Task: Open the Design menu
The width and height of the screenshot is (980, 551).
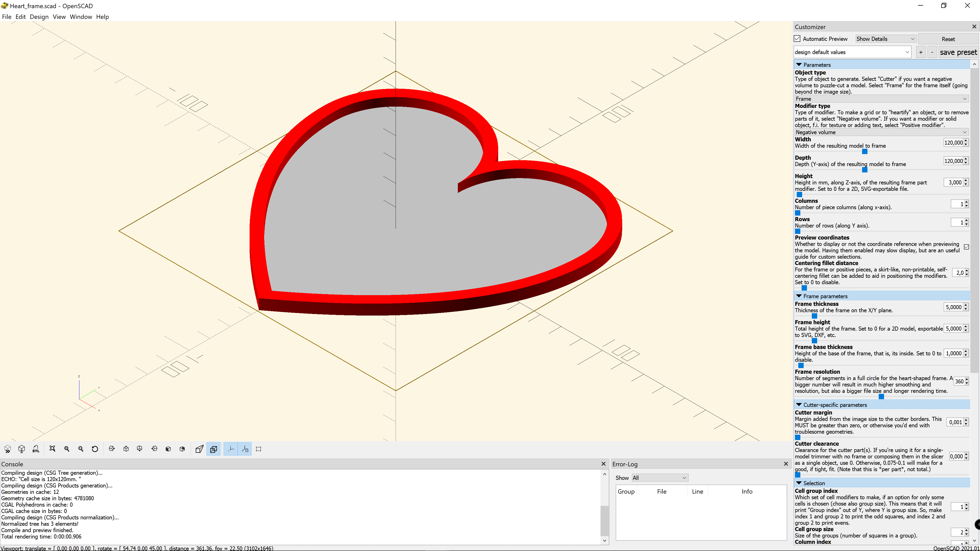Action: pyautogui.click(x=39, y=17)
